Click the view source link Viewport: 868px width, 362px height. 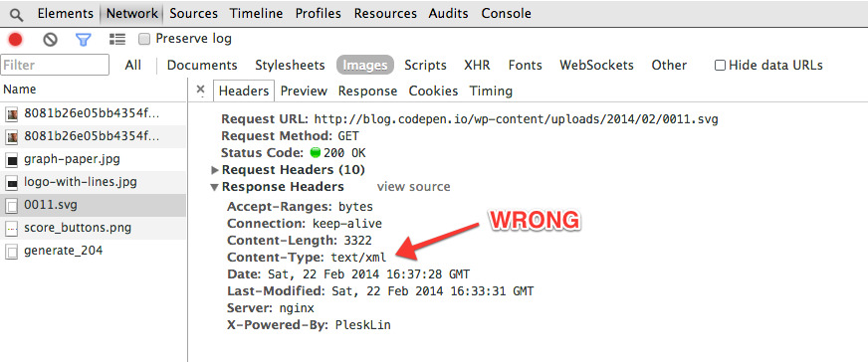413,187
